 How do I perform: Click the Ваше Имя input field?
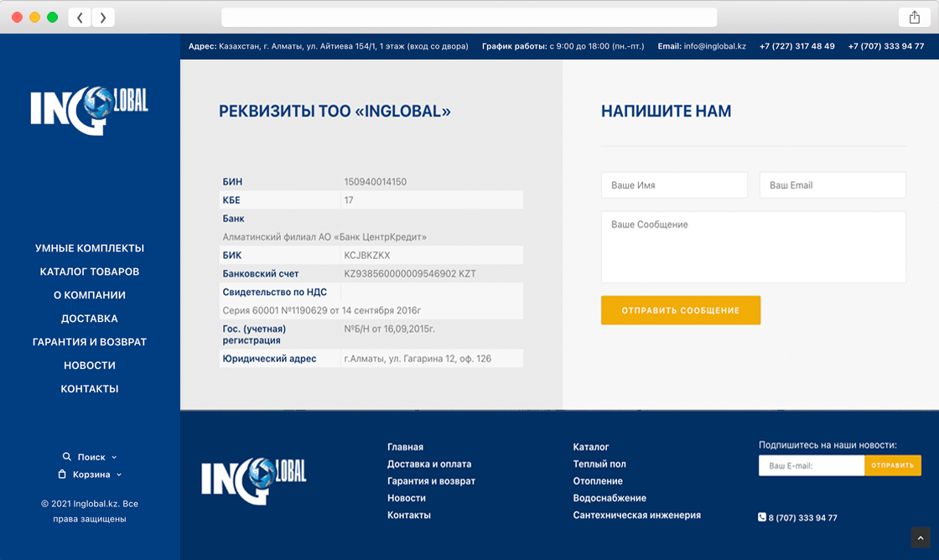[x=674, y=185]
